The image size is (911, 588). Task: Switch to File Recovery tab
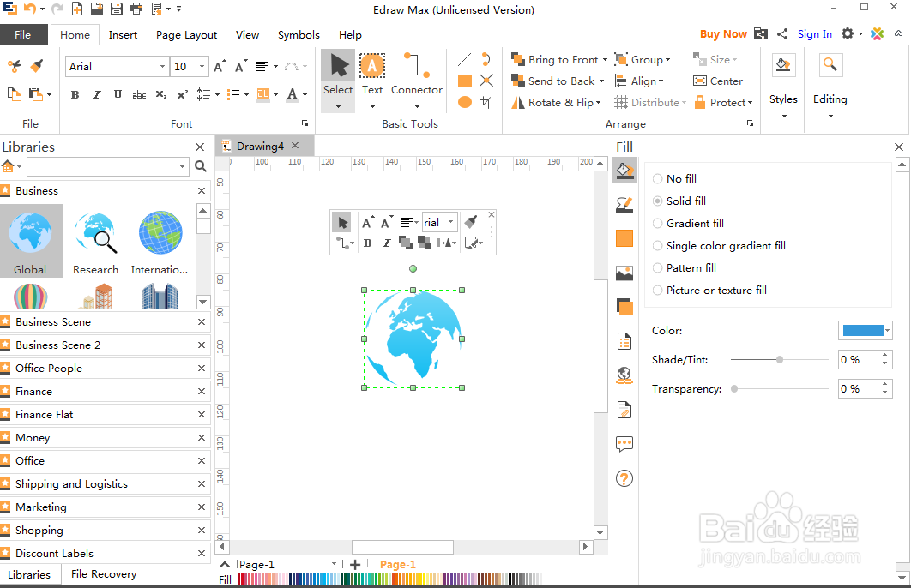pos(104,574)
